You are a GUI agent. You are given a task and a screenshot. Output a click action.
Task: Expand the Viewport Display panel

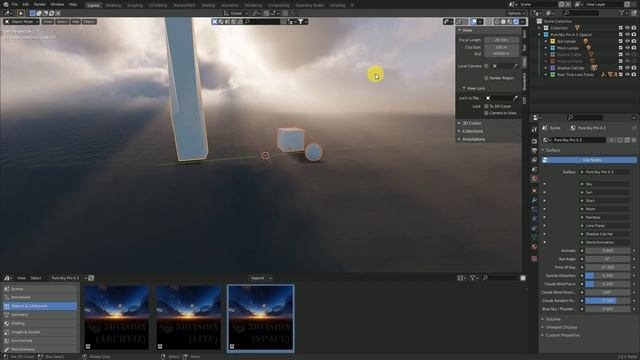[x=561, y=327]
